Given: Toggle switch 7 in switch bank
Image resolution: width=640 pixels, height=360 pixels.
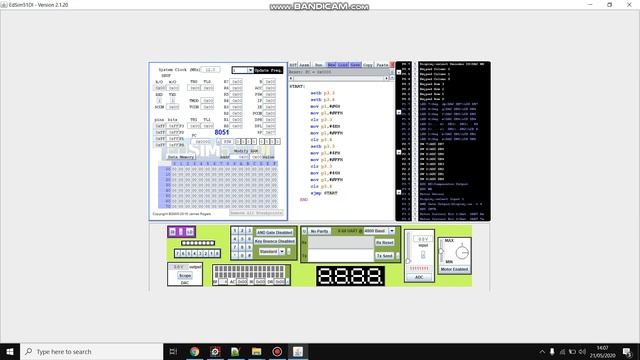Looking at the screenshot, I should click(177, 253).
